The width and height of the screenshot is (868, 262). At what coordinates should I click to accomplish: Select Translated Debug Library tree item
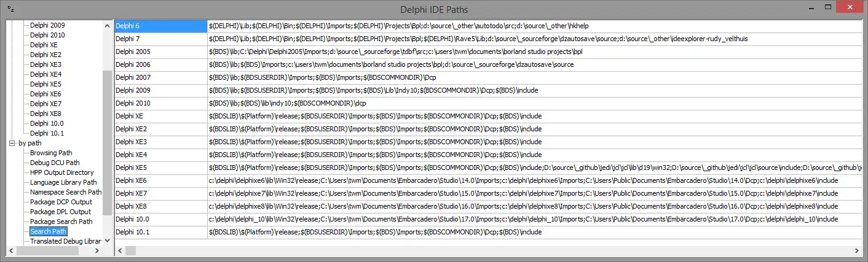pos(66,241)
